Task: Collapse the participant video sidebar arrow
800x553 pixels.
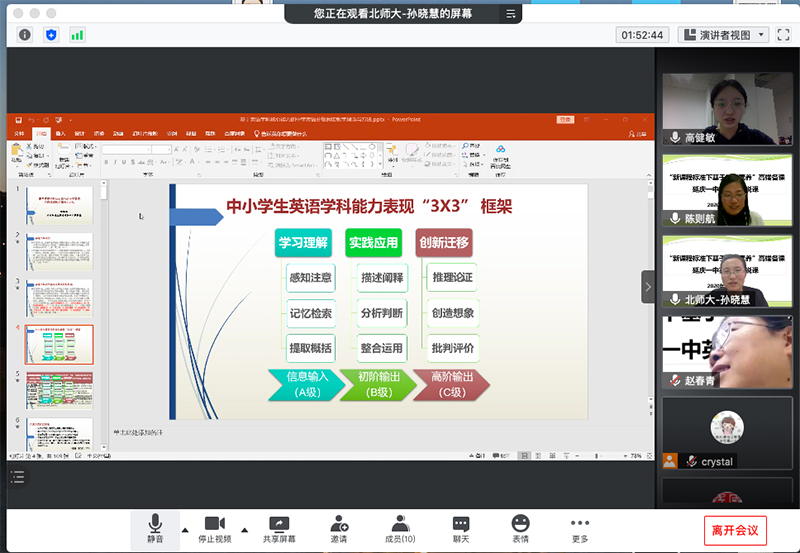Action: pos(647,286)
